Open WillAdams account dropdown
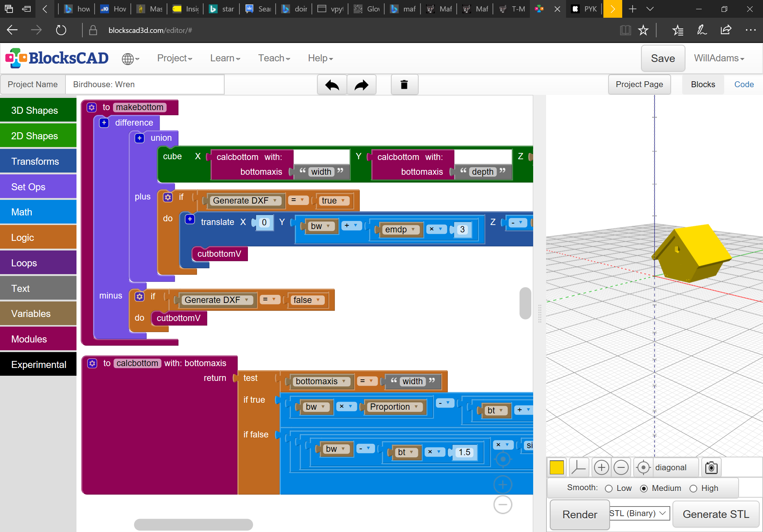 719,58
